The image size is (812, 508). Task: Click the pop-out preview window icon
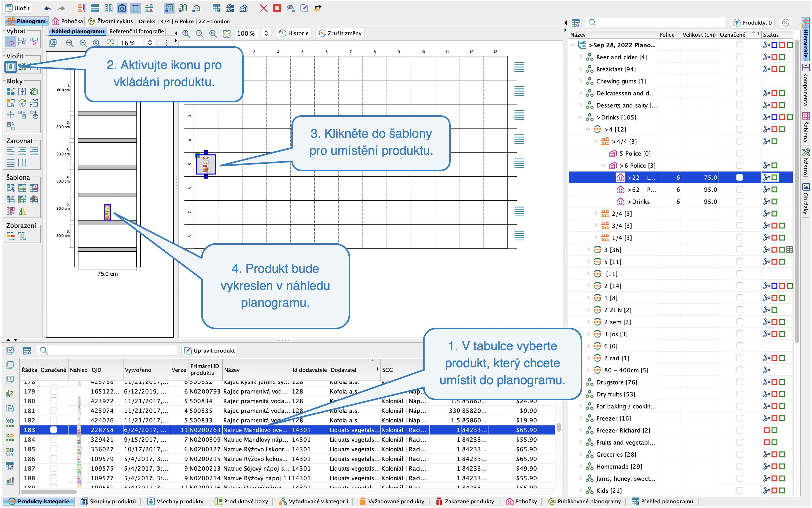pos(53,43)
